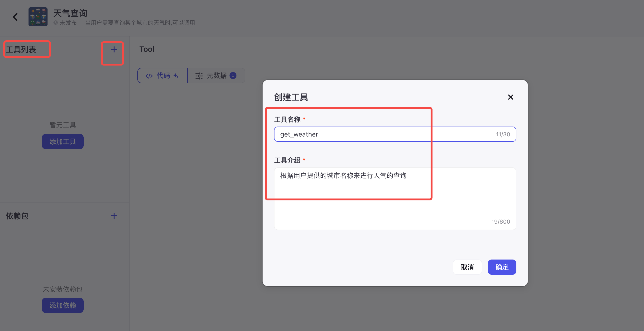644x331 pixels.
Task: Click the info icon next to 元数据
Action: 233,76
